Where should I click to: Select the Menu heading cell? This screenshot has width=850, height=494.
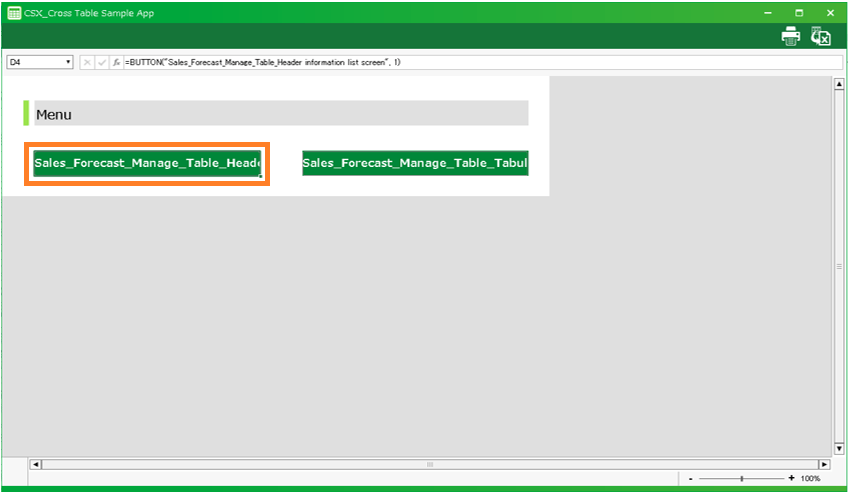[x=280, y=114]
